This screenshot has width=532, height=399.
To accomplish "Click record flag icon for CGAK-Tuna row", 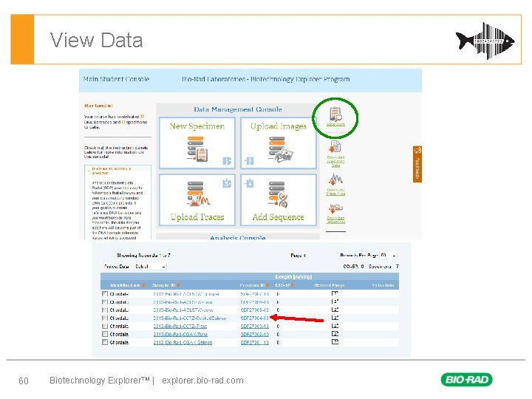I will (335, 334).
